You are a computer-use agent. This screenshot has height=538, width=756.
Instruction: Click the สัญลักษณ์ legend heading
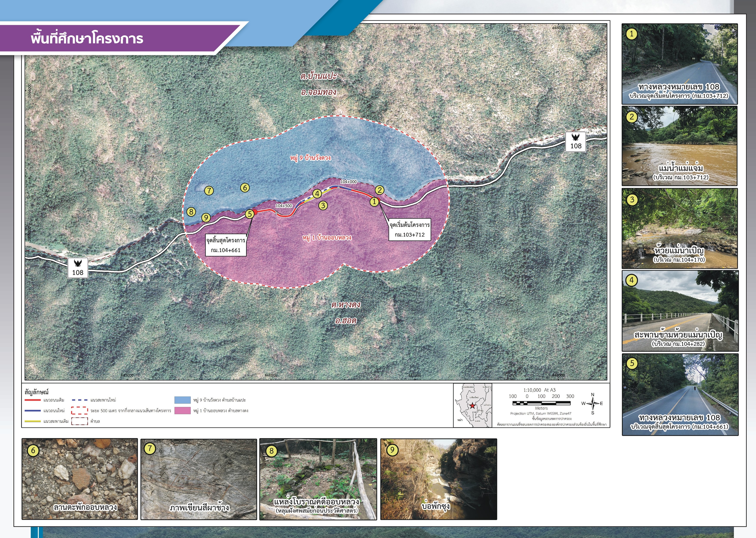(36, 392)
